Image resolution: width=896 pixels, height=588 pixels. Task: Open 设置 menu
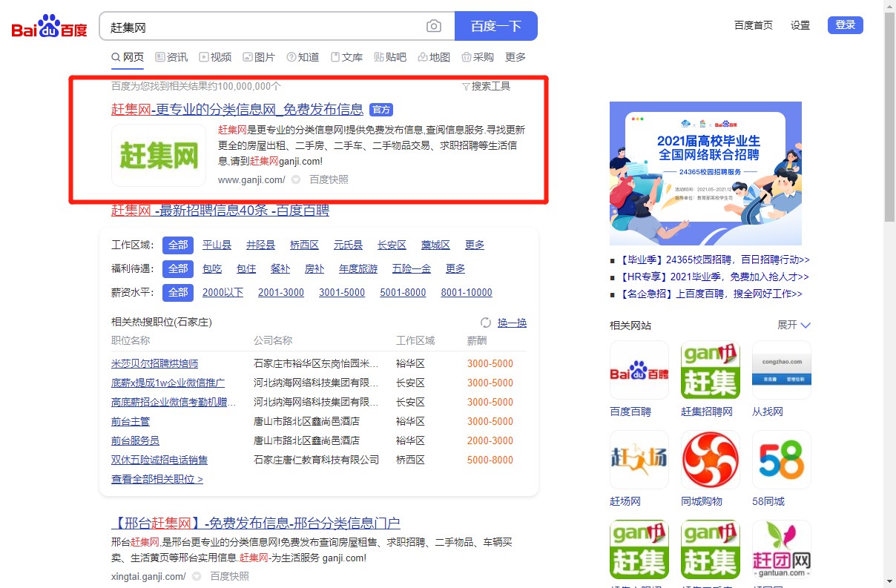click(x=800, y=25)
